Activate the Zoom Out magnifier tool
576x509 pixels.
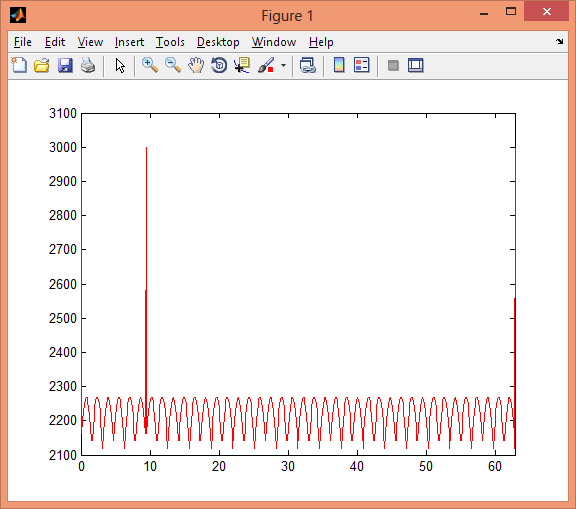(x=173, y=65)
